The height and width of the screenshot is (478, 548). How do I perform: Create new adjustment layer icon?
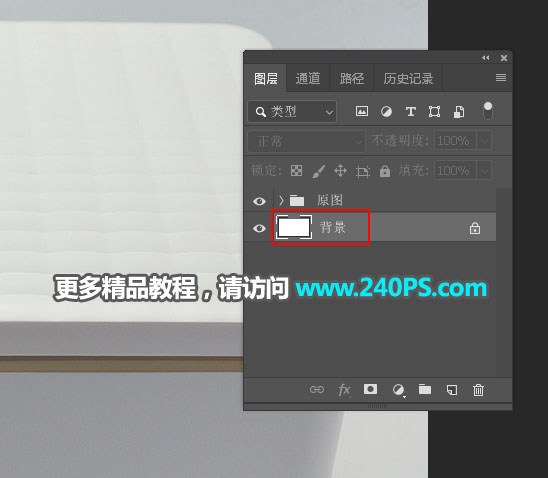click(x=398, y=390)
